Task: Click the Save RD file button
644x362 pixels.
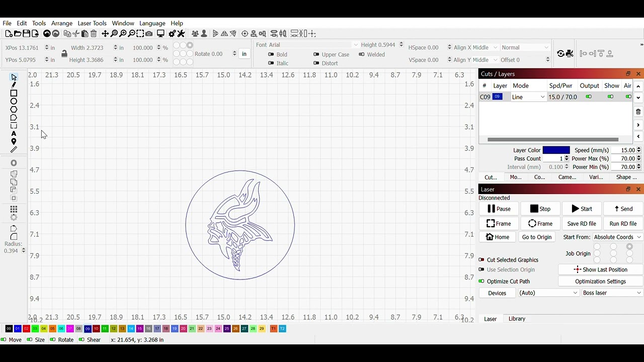Action: (x=582, y=224)
